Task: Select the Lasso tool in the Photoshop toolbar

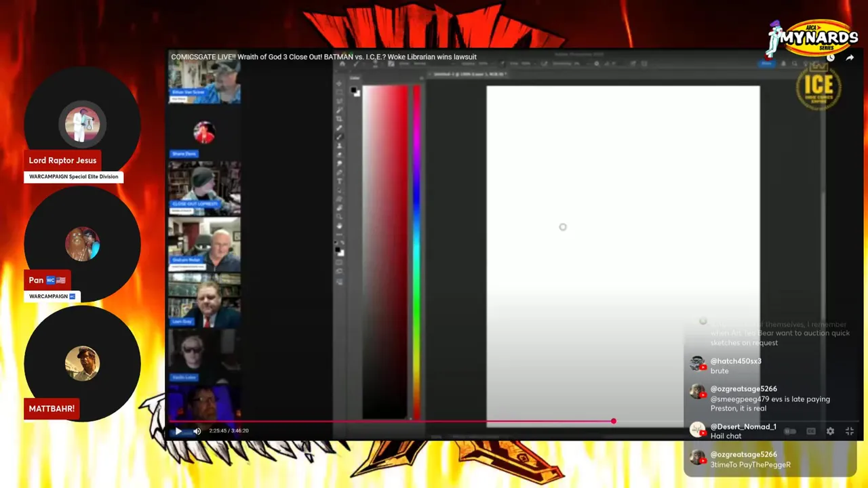Action: [x=340, y=101]
